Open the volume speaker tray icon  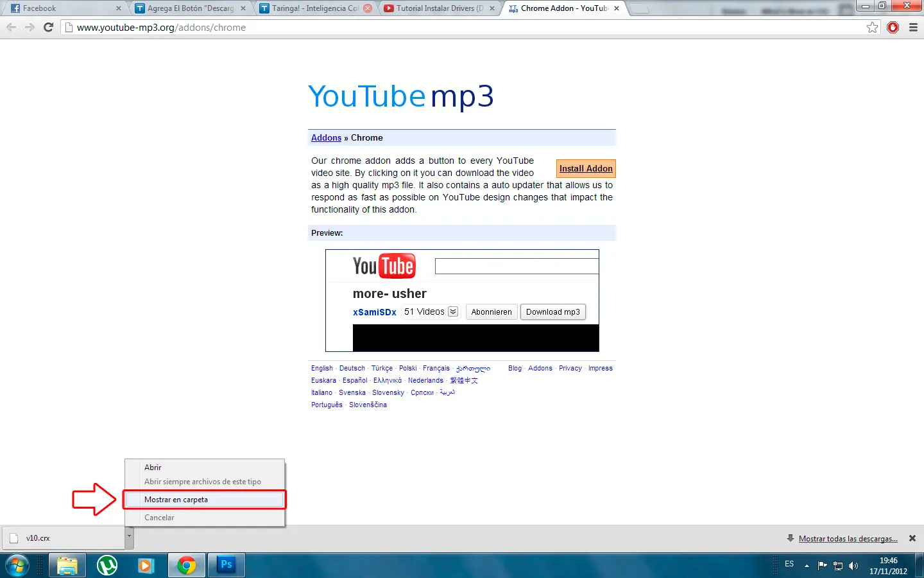coord(853,566)
